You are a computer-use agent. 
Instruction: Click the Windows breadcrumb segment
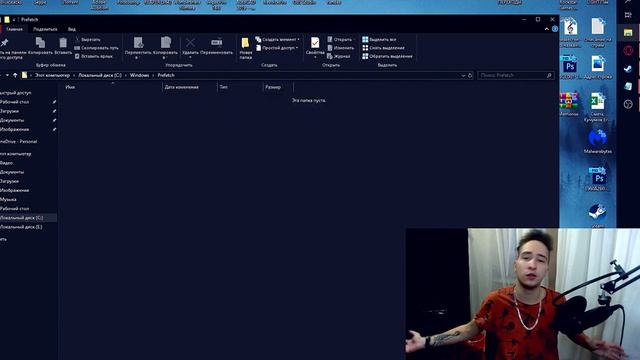[x=140, y=75]
